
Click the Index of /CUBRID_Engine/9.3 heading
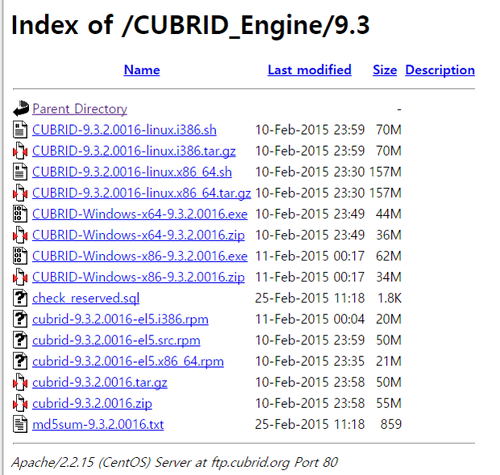point(190,25)
